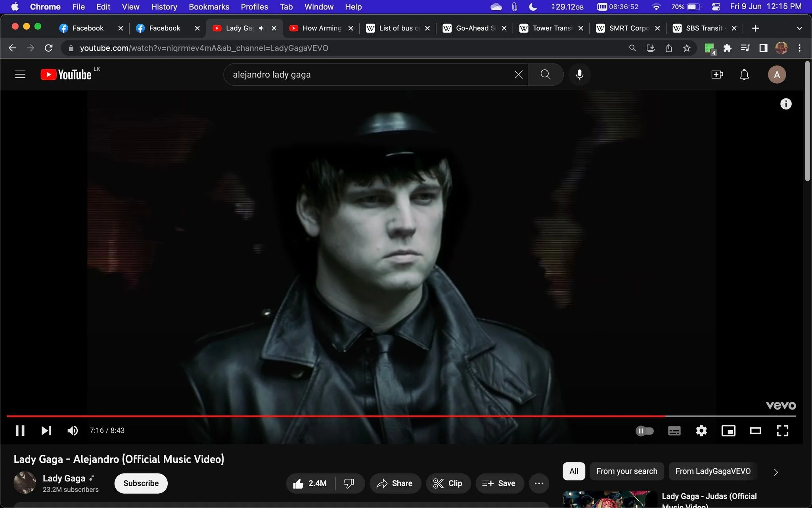Enter full screen mode
812x508 pixels.
(782, 431)
